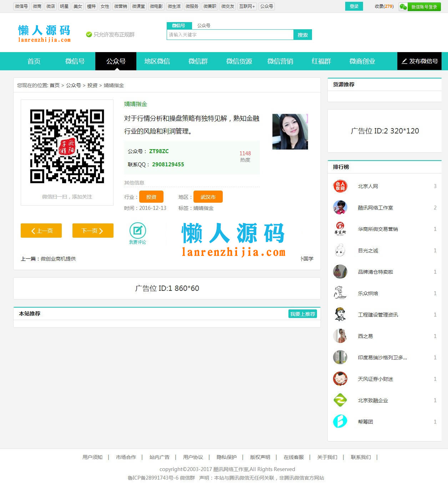The image size is (448, 485).
Task: Click the teal 登录 login button
Action: [x=354, y=6]
